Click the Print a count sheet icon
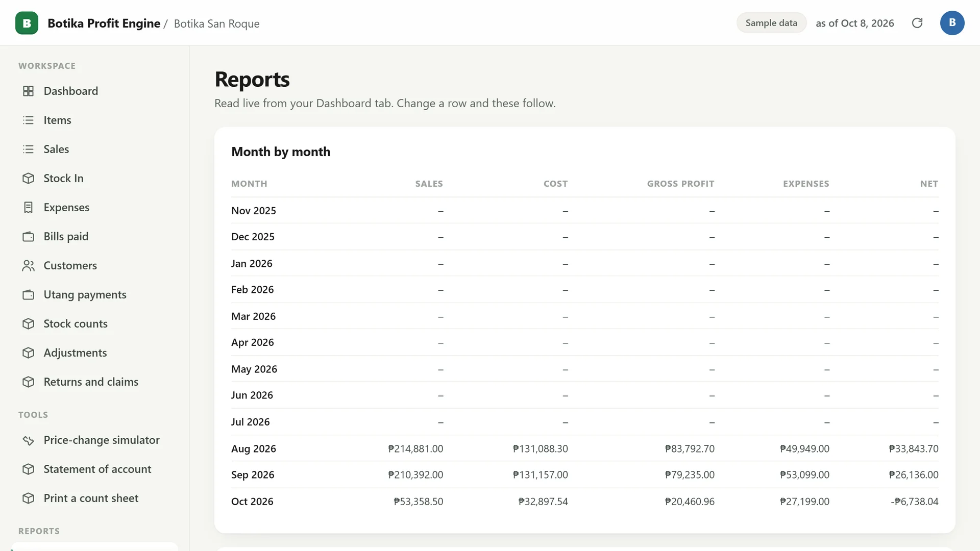 [x=29, y=498]
